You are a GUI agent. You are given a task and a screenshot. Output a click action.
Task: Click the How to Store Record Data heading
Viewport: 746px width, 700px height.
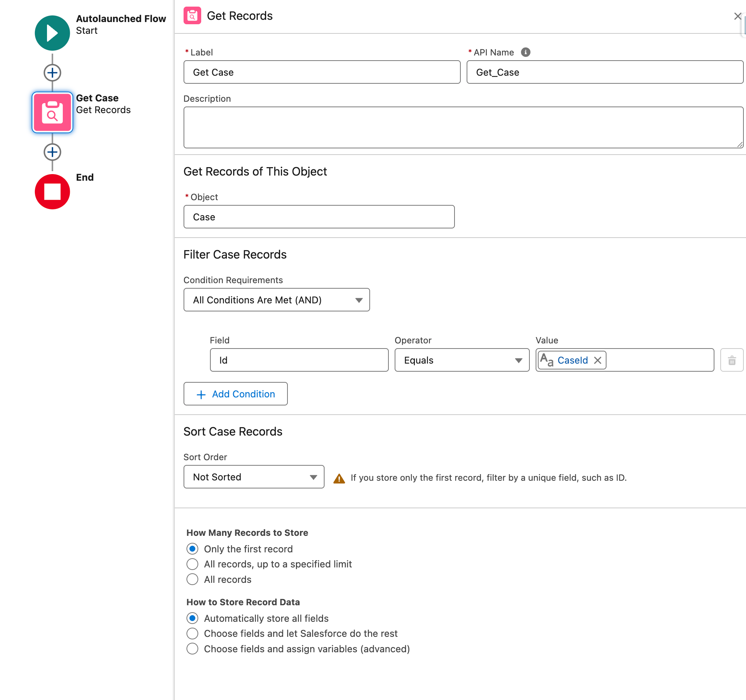click(x=243, y=602)
